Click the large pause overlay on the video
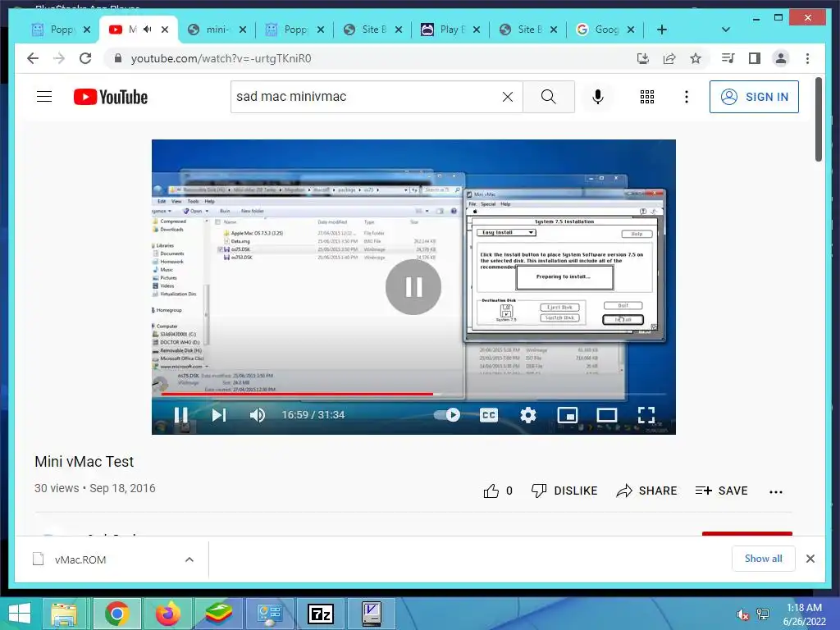This screenshot has height=630, width=840. (x=413, y=287)
